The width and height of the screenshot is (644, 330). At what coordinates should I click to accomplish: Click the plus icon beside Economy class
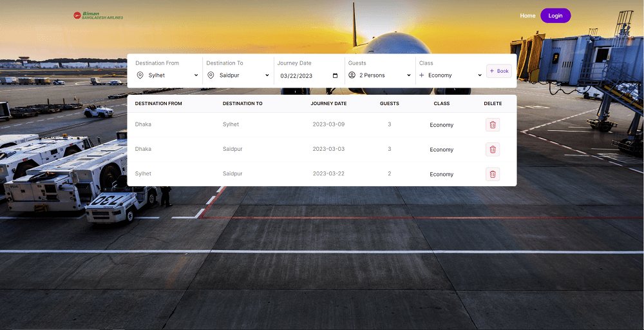(x=422, y=75)
